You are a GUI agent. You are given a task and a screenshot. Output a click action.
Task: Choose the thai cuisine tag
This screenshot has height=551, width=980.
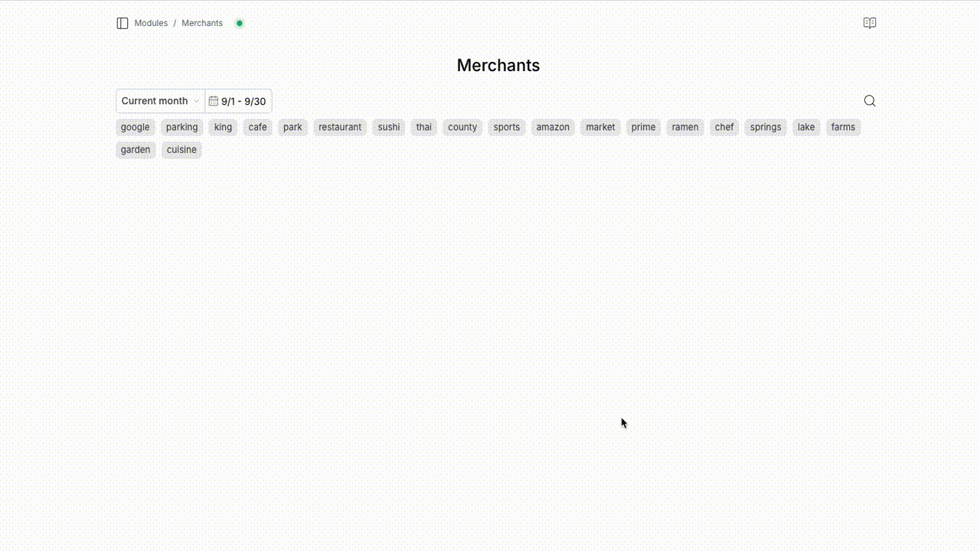423,127
